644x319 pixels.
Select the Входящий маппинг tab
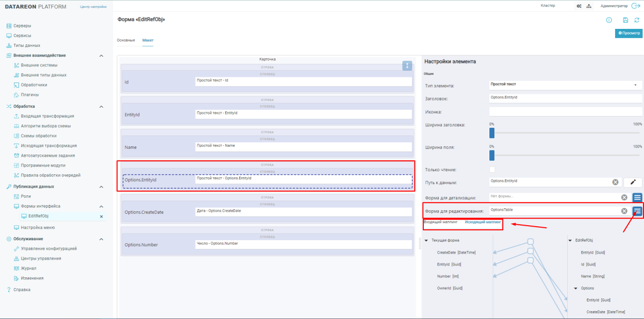pos(440,222)
